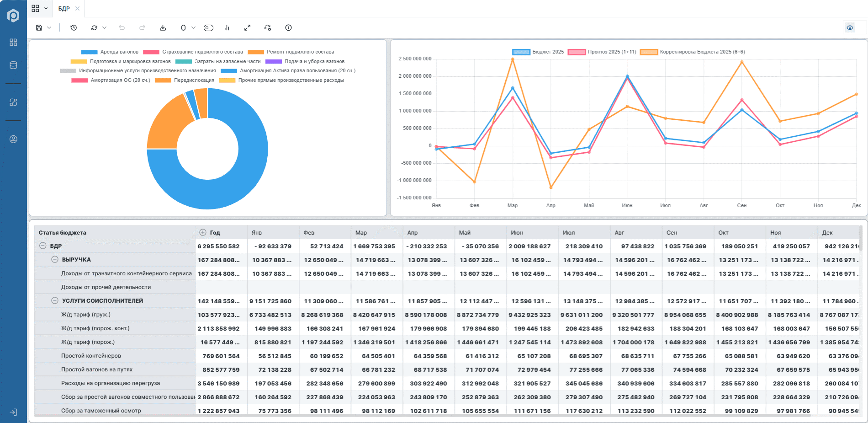Open the bar chart icon in toolbar

[x=227, y=28]
